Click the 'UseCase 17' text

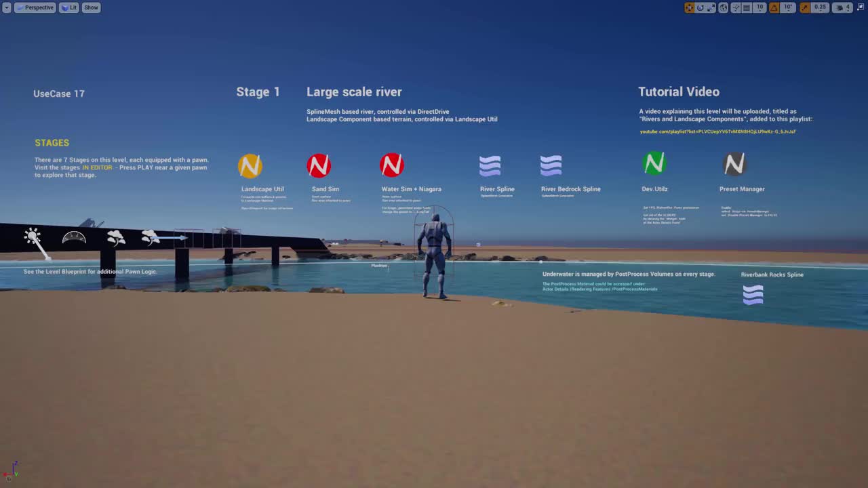click(59, 94)
